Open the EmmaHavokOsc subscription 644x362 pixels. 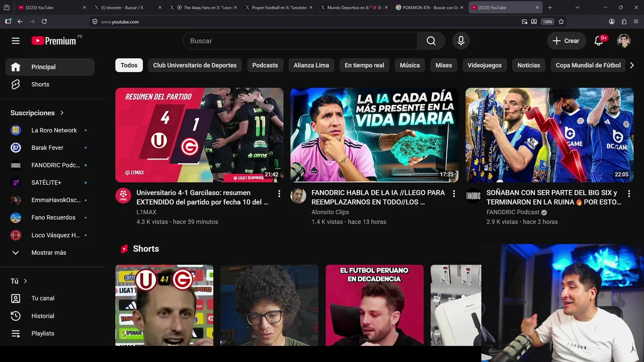tap(50, 200)
